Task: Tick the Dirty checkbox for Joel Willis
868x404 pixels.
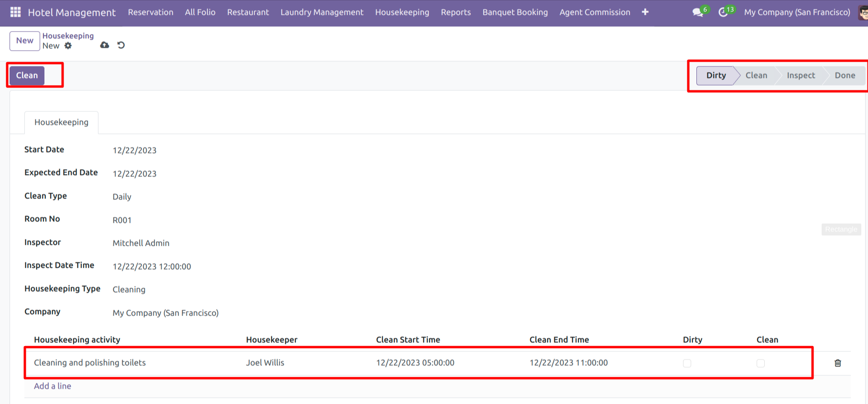Action: click(687, 363)
